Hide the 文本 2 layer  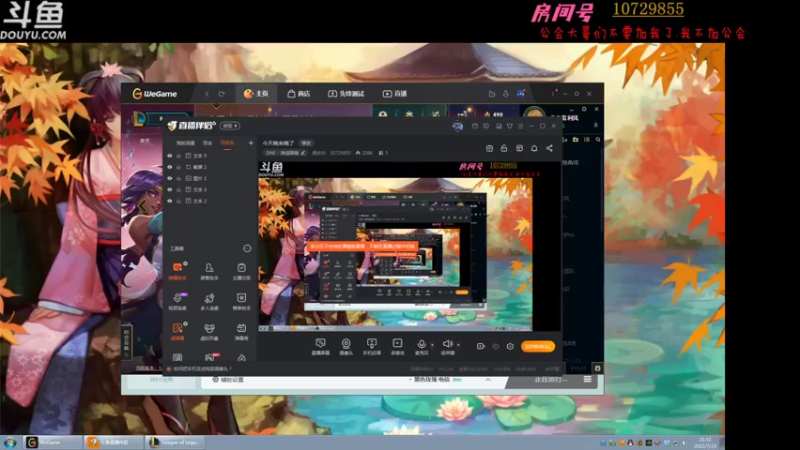(x=170, y=201)
